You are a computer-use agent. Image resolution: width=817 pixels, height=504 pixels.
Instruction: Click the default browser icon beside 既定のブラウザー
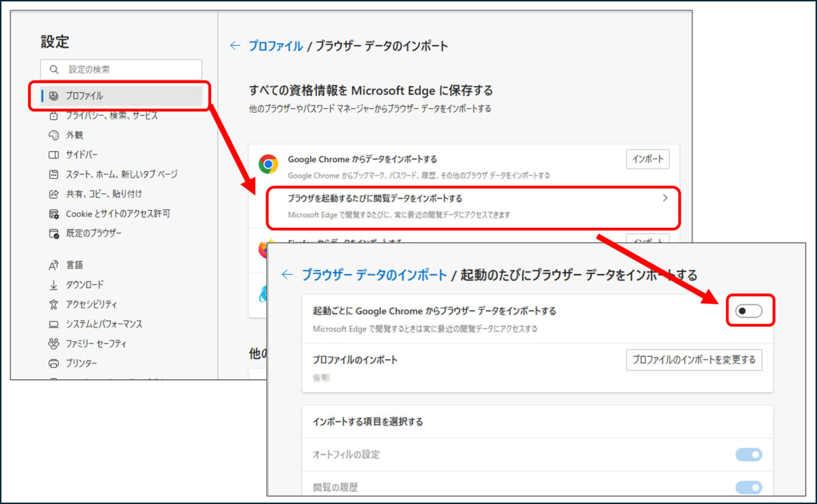(54, 233)
